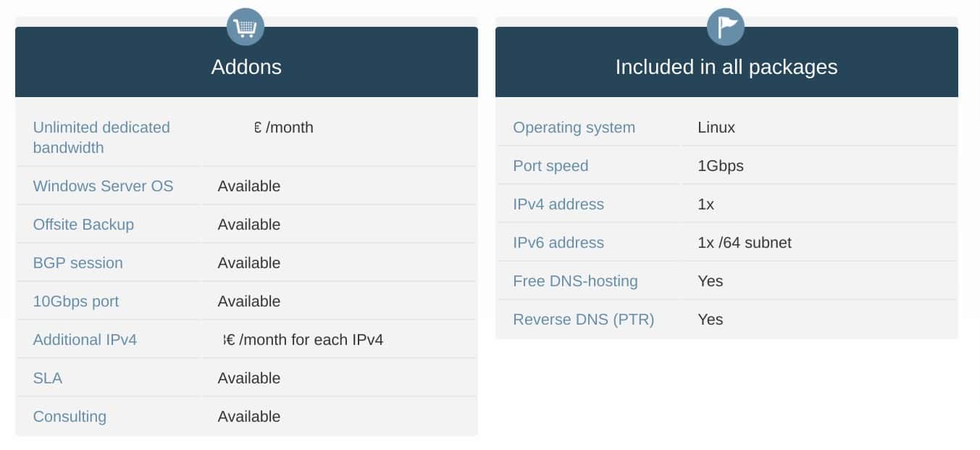980x450 pixels.
Task: Click the '1x /64 subnet' value
Action: point(745,243)
